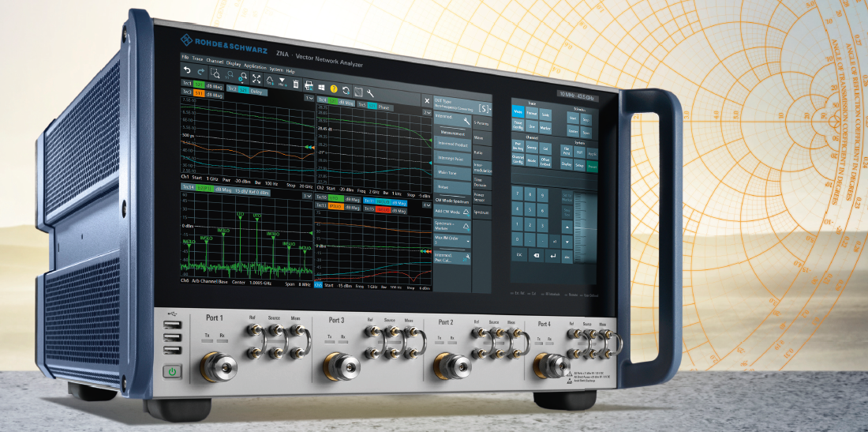The height and width of the screenshot is (432, 868).
Task: Click the Intermod Pwr Cal button
Action: 453,258
